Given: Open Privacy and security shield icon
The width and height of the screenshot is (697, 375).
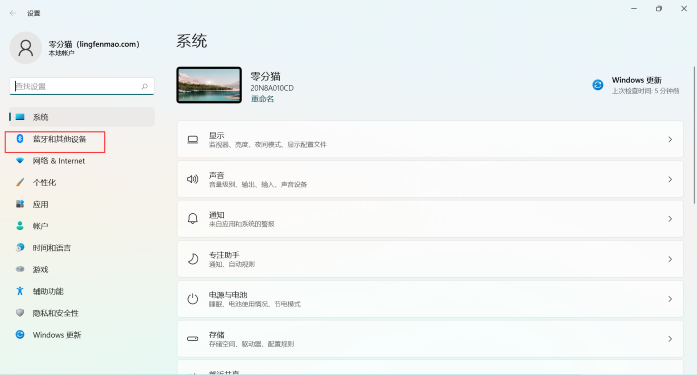Looking at the screenshot, I should coord(20,313).
